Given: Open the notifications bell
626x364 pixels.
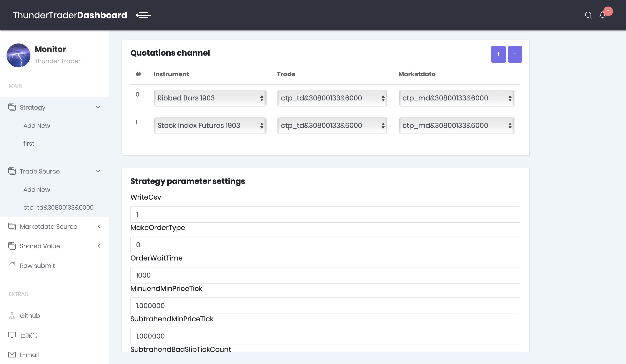Looking at the screenshot, I should pyautogui.click(x=602, y=15).
